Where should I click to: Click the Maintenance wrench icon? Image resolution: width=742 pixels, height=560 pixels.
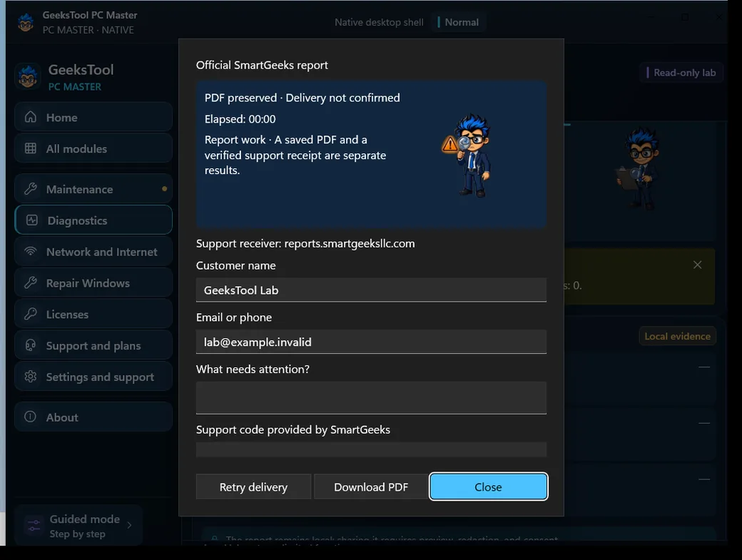tap(31, 189)
